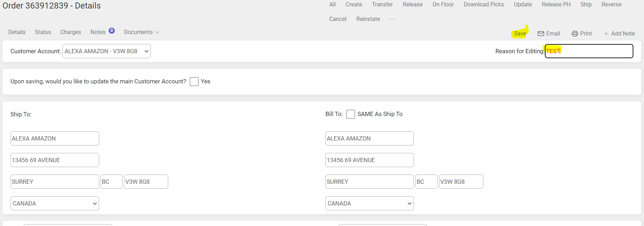The width and height of the screenshot is (644, 226).
Task: Enable SAME As Ship To checkbox
Action: point(351,114)
